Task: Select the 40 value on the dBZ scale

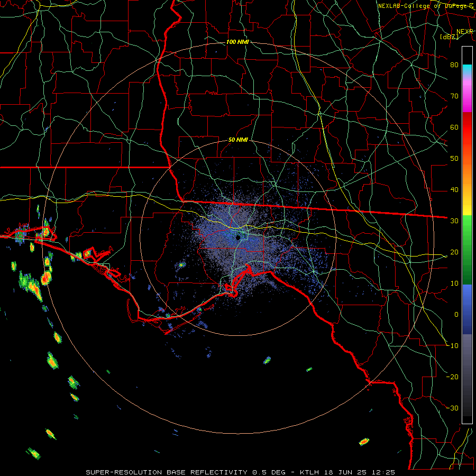Action: [x=454, y=190]
